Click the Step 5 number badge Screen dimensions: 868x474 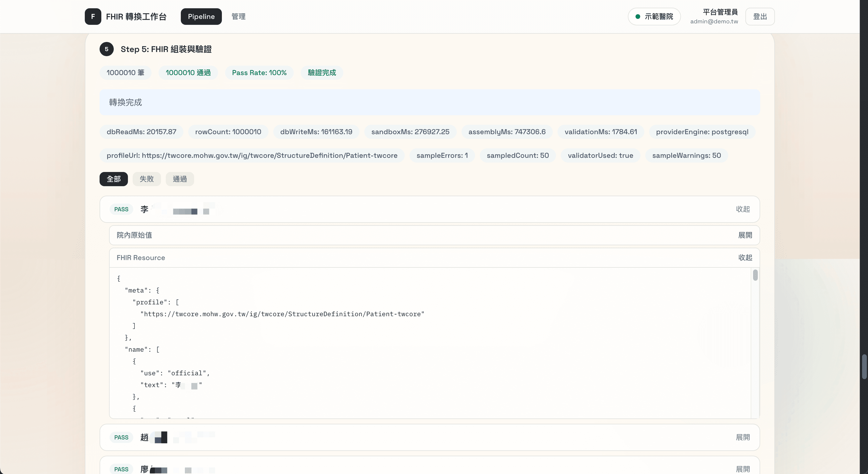click(x=106, y=49)
